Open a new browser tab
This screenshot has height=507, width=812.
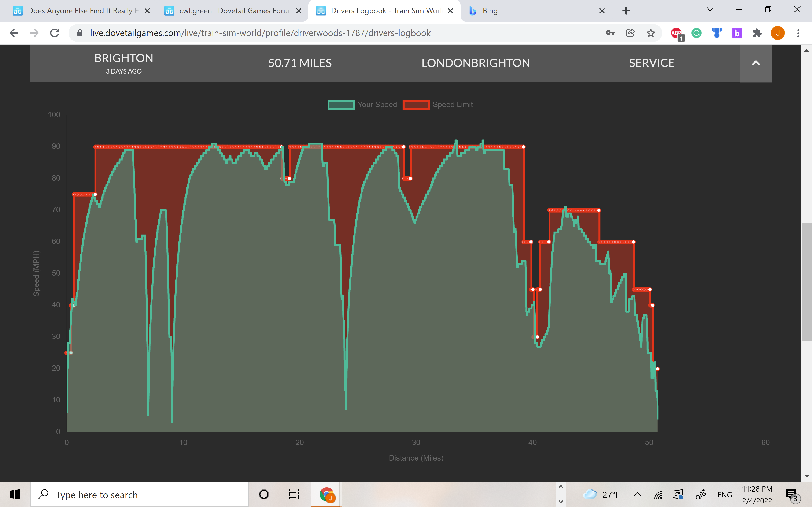[626, 11]
